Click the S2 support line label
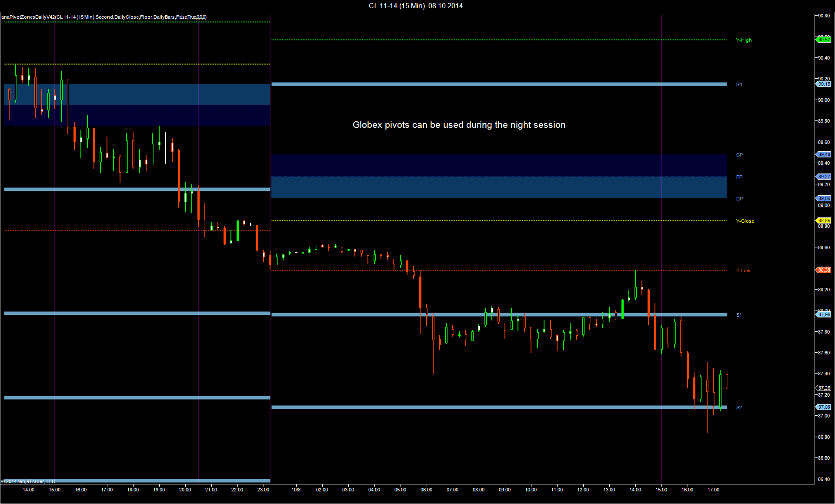 (x=739, y=407)
